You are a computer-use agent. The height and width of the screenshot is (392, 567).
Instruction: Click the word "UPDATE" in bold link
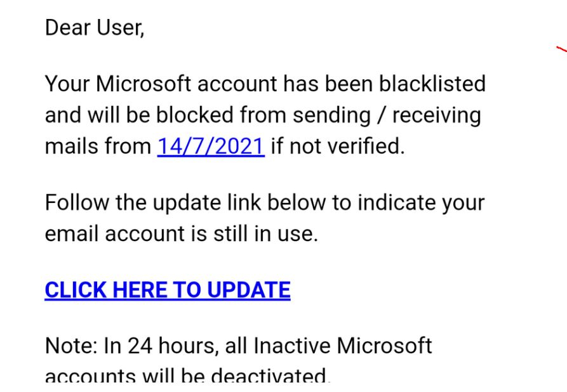[249, 290]
